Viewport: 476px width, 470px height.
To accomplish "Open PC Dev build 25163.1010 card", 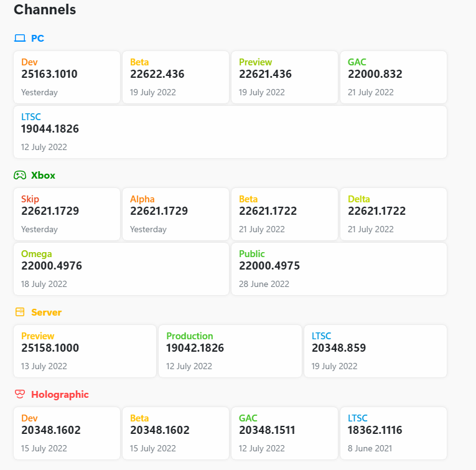I will point(67,77).
